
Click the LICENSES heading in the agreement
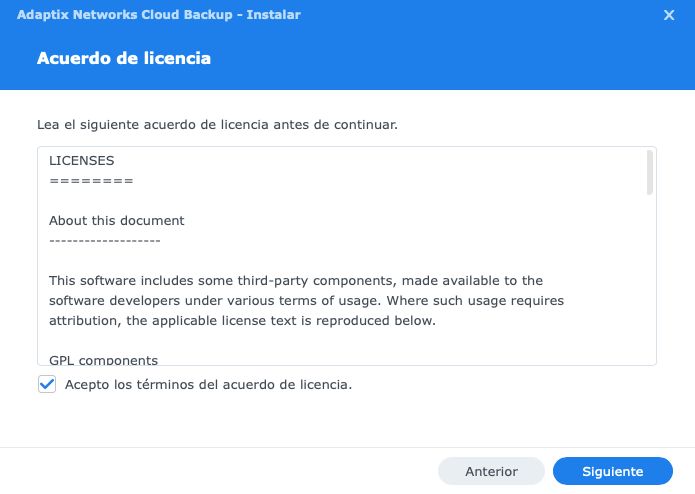(x=82, y=160)
